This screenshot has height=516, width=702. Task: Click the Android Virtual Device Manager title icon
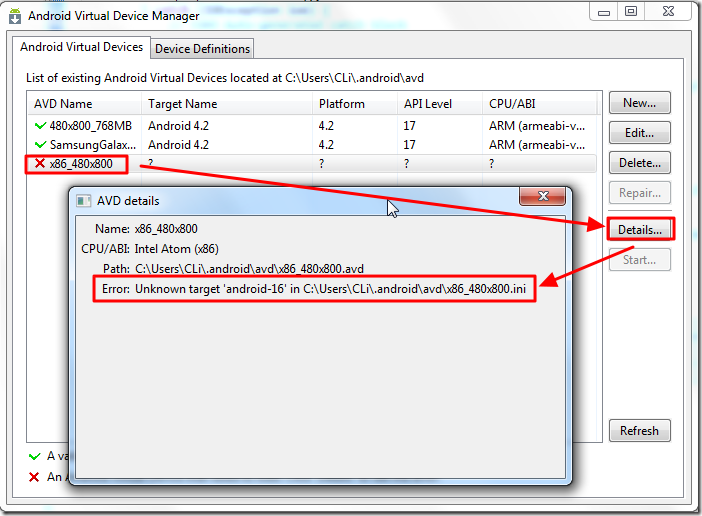pos(15,16)
